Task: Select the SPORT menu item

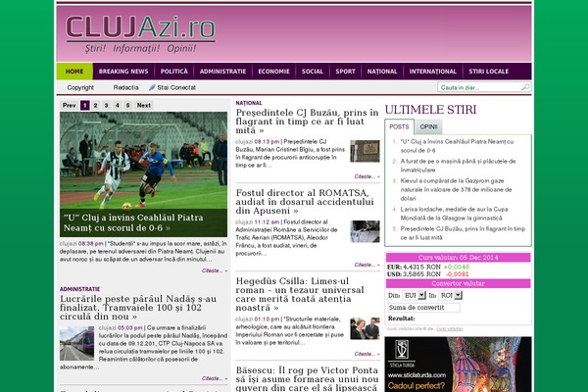Action: [x=345, y=72]
